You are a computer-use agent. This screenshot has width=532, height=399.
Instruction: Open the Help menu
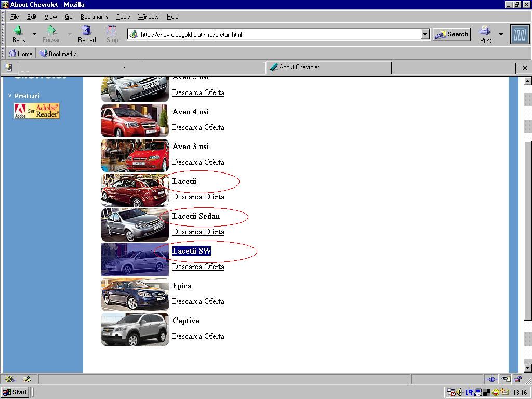[x=172, y=17]
